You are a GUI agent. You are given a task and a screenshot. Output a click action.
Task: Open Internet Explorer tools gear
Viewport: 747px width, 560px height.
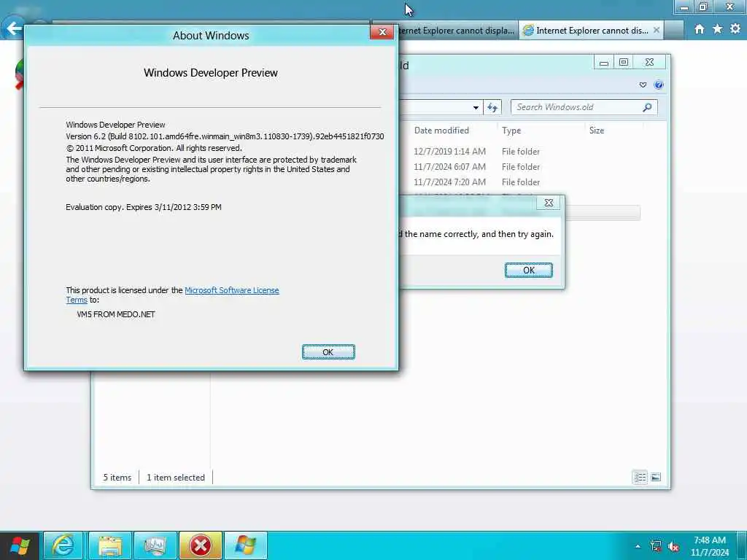(x=735, y=29)
